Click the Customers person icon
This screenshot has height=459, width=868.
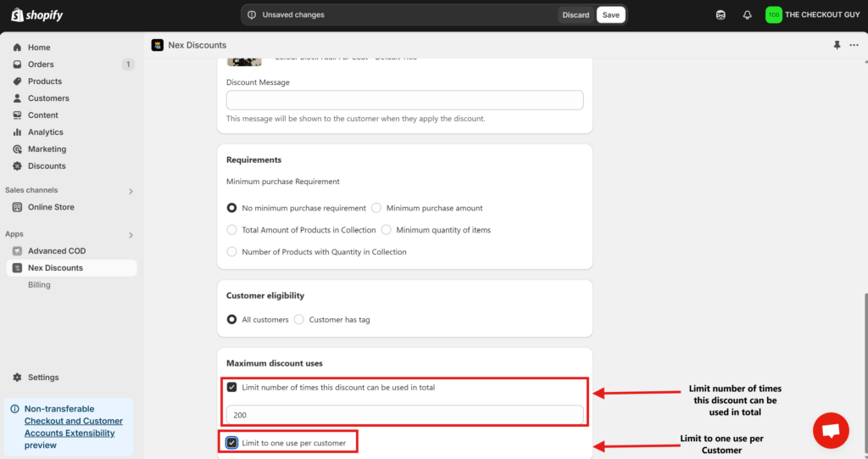(x=17, y=98)
